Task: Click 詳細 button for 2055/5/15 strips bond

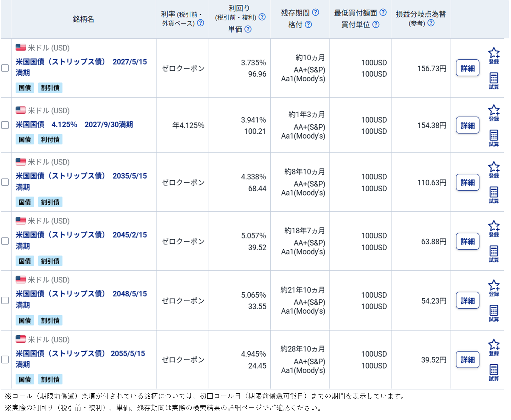Action: click(467, 360)
